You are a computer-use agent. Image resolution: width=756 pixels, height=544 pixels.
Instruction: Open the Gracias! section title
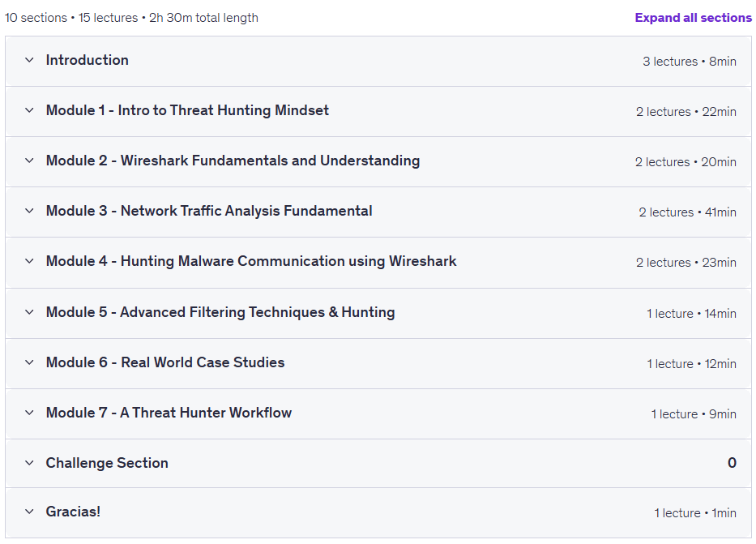pyautogui.click(x=73, y=512)
